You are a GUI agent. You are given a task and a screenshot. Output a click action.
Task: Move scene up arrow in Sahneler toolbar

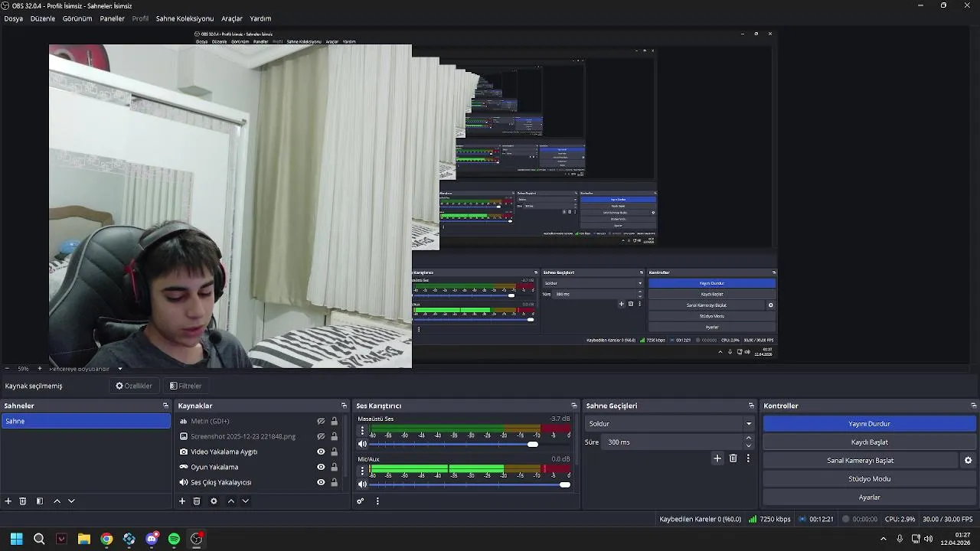point(57,501)
